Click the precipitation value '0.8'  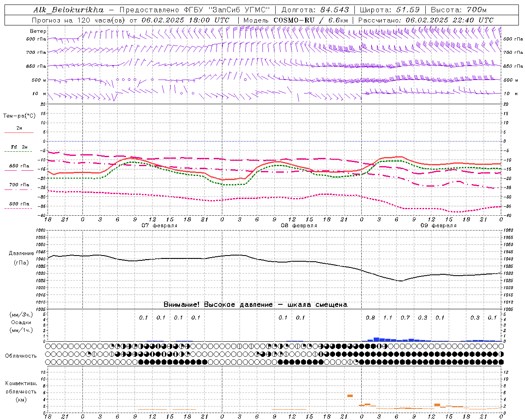point(370,318)
